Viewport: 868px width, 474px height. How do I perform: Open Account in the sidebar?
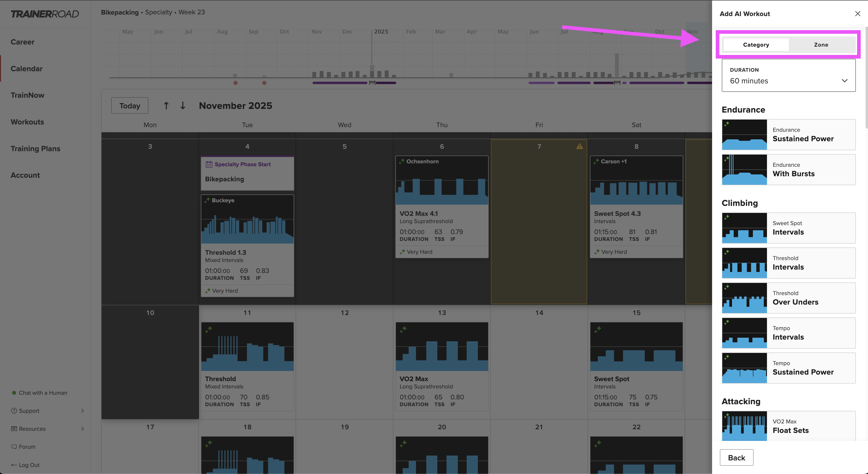point(25,175)
